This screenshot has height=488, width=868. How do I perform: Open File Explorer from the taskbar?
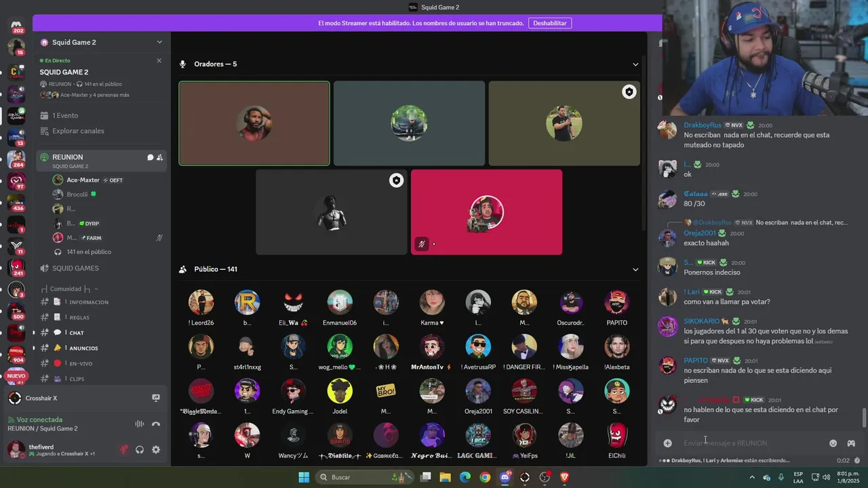coord(446,477)
